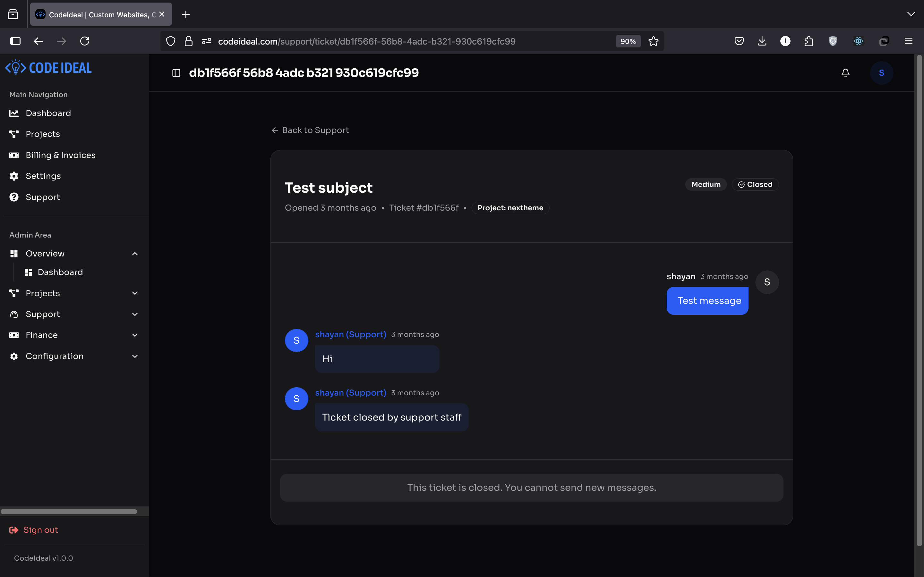The image size is (924, 577).
Task: Collapse the Overview section in Admin Area
Action: coord(135,254)
